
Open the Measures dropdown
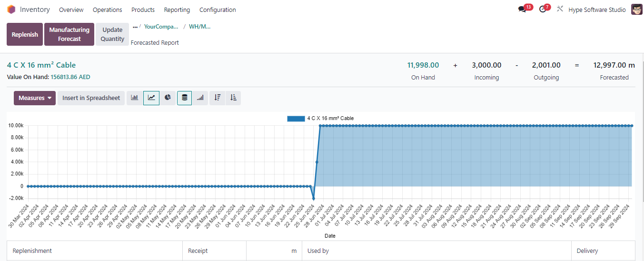(35, 98)
